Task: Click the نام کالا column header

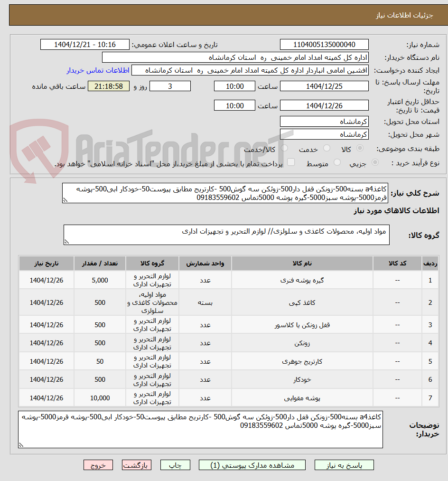Action: [302, 263]
